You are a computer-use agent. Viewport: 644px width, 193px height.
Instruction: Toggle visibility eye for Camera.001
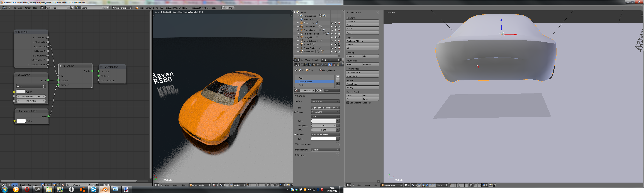332,26
